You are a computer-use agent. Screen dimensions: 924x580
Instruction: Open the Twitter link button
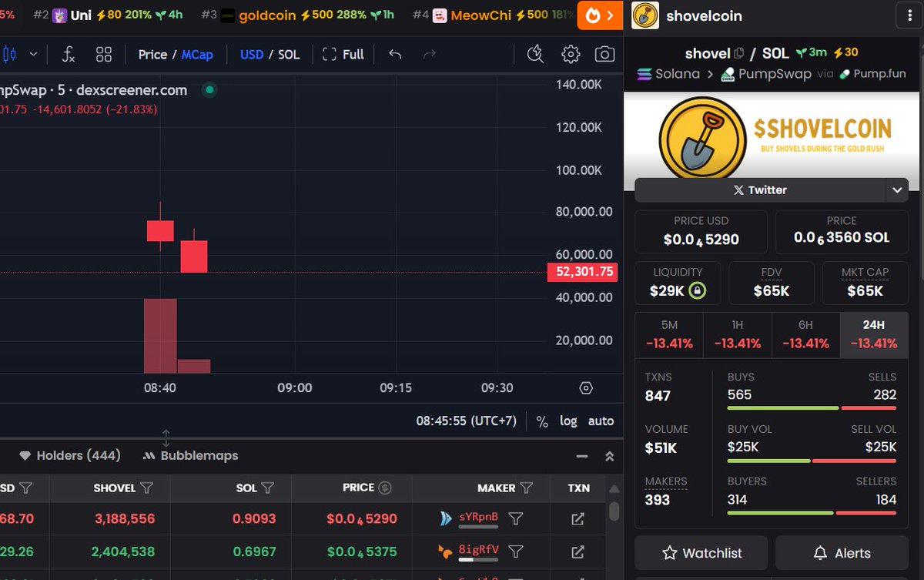[x=760, y=189]
